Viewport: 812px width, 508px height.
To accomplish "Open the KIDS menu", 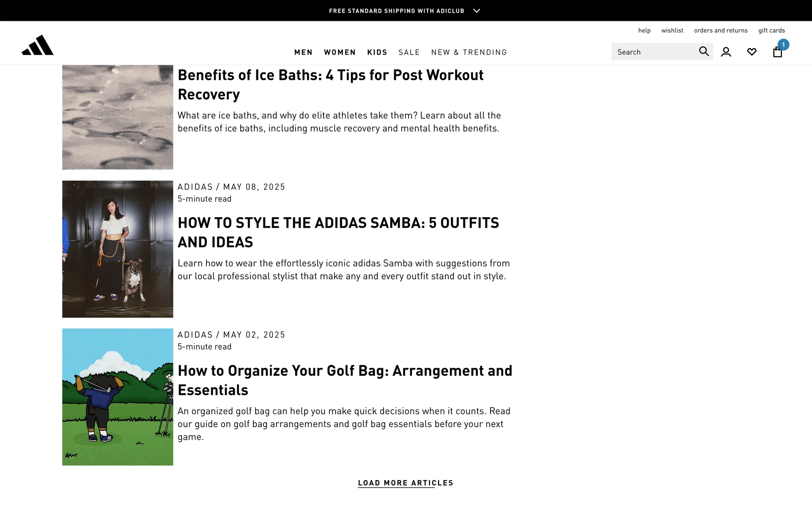I will click(x=377, y=52).
